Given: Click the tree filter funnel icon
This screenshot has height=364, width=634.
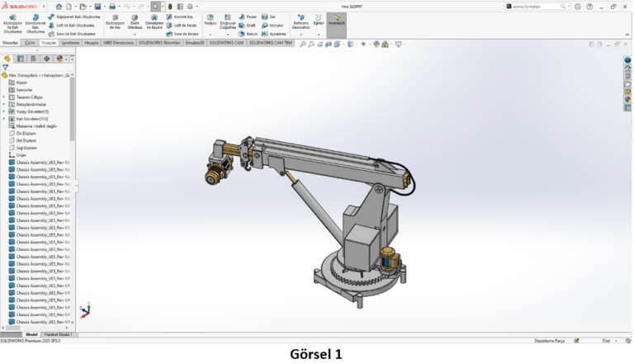Looking at the screenshot, I should pyautogui.click(x=6, y=68).
